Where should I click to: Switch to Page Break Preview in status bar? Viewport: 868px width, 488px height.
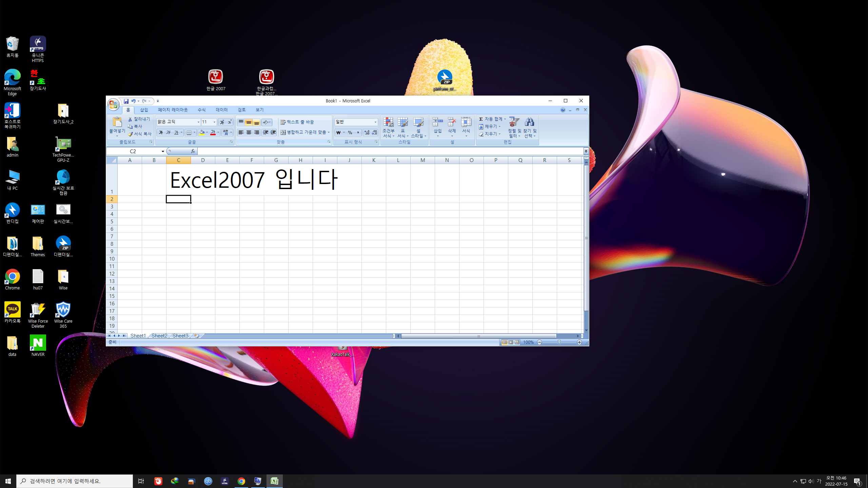click(x=517, y=342)
